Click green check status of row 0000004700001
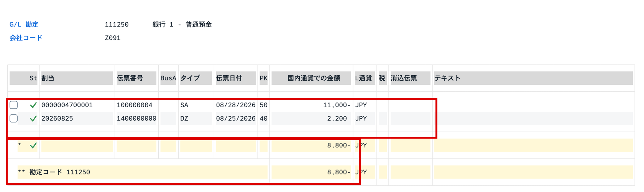The image size is (644, 192). pyautogui.click(x=33, y=105)
